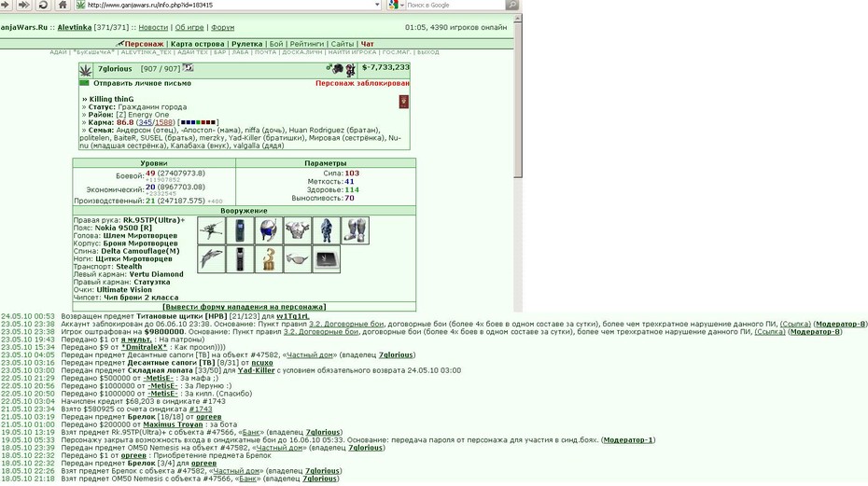This screenshot has width=868, height=486.
Task: Open the Сайты menu tab
Action: tap(343, 44)
